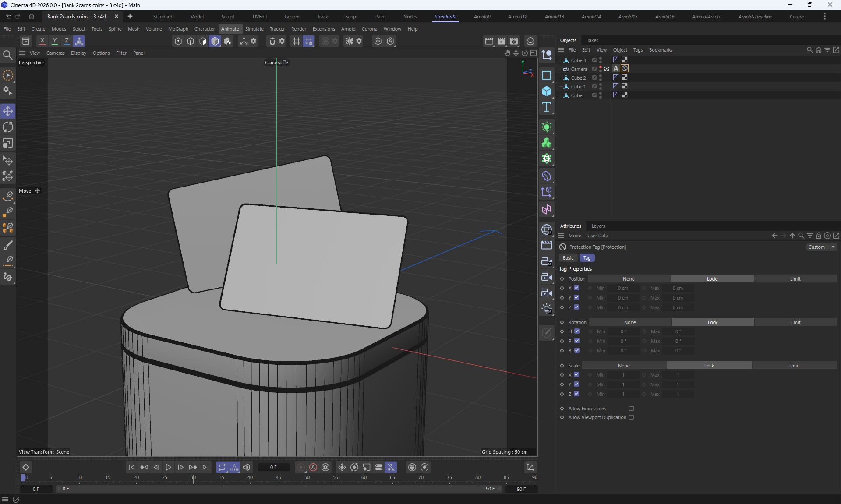Enable Allow Expressions checkbox
This screenshot has height=504, width=841.
tap(631, 409)
